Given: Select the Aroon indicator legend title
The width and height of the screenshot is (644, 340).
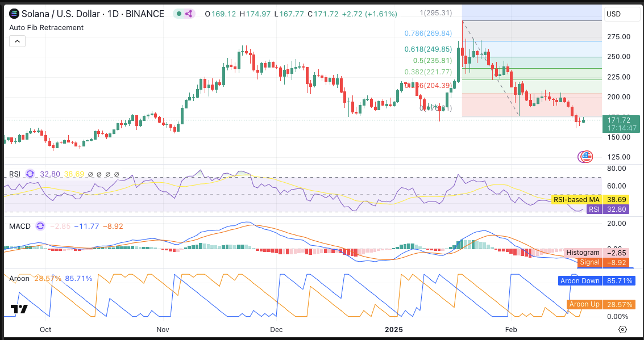Looking at the screenshot, I should pyautogui.click(x=19, y=279).
